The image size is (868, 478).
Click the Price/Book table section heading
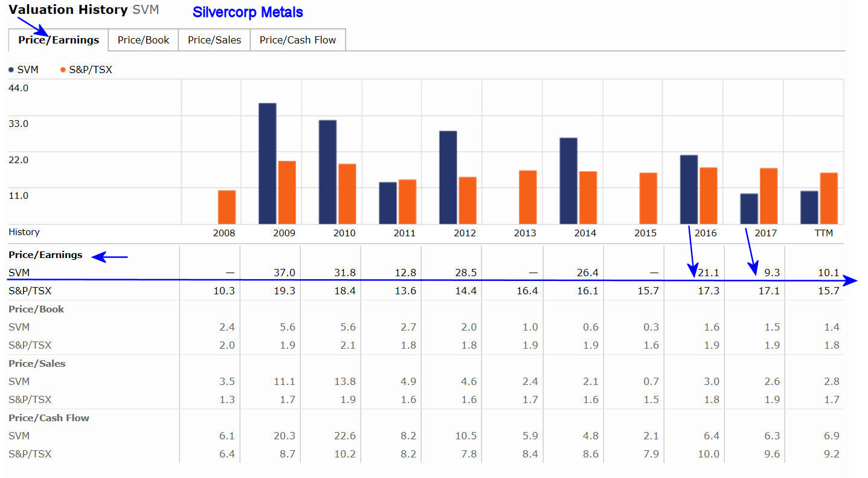(36, 309)
